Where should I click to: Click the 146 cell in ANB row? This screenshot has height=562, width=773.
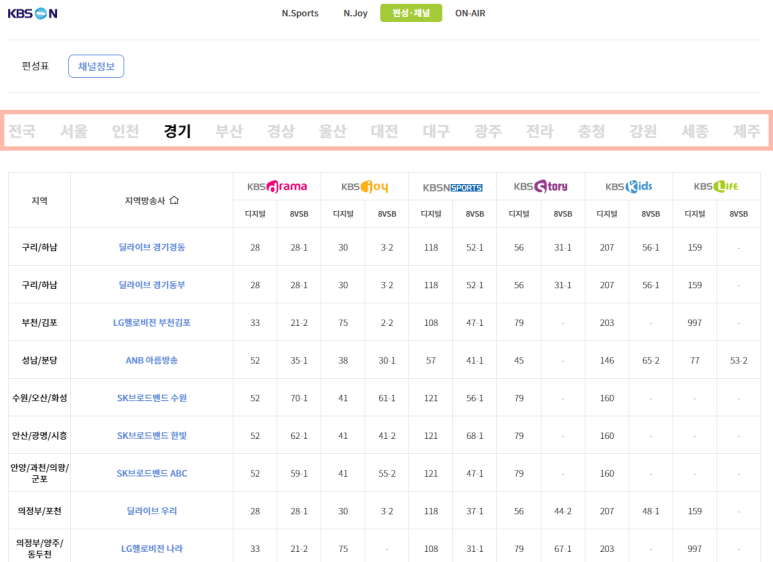pos(607,360)
